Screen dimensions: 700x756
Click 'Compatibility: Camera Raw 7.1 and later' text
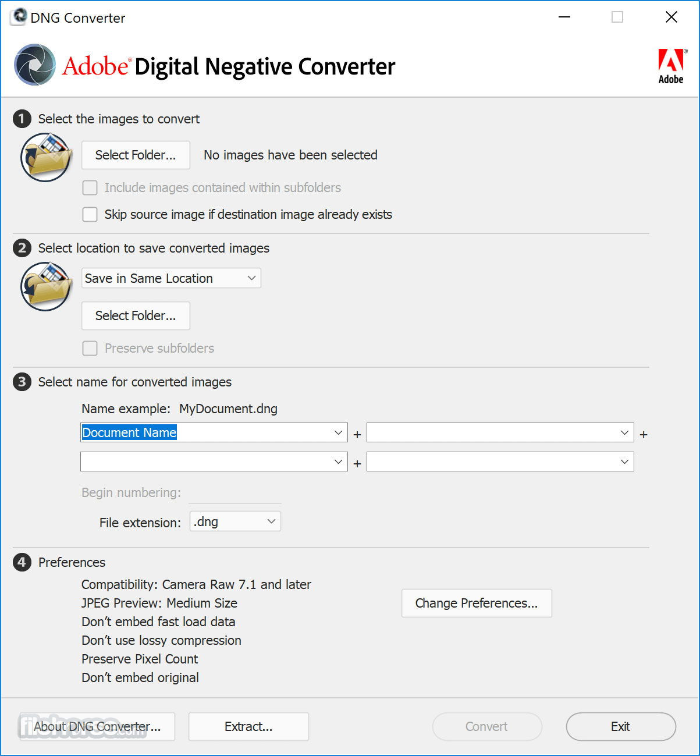point(196,584)
